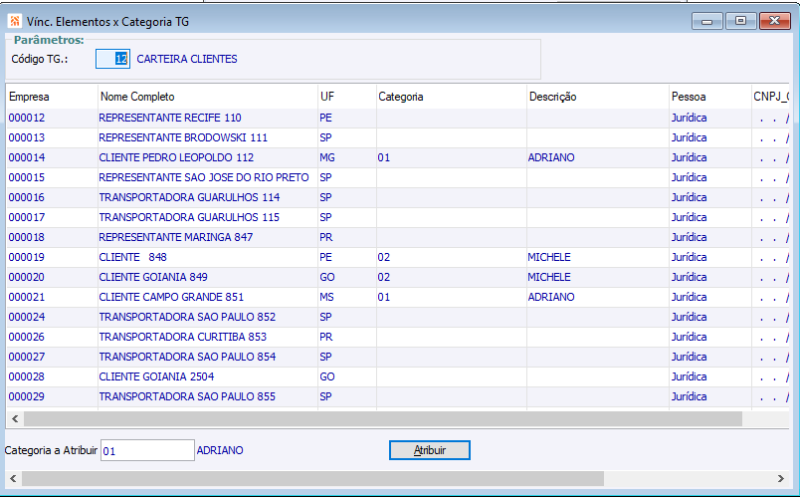800x498 pixels.
Task: Click ADRIANO description in row 000021
Action: [551, 297]
